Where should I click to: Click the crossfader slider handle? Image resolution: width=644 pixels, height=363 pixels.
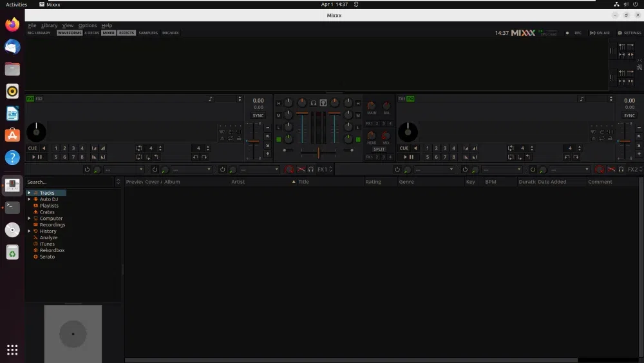[x=318, y=153]
